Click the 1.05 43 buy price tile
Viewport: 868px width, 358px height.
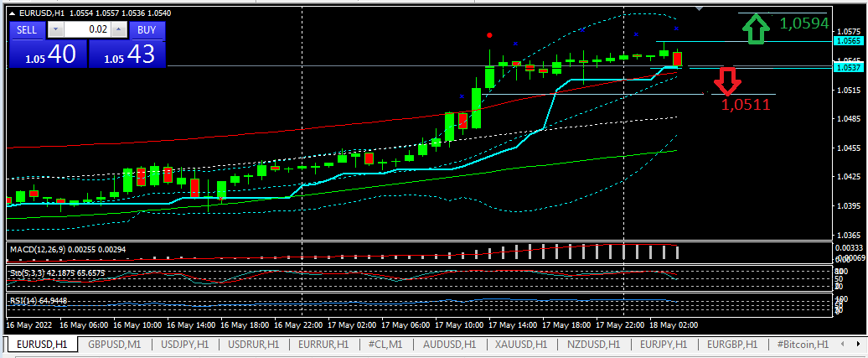click(127, 54)
